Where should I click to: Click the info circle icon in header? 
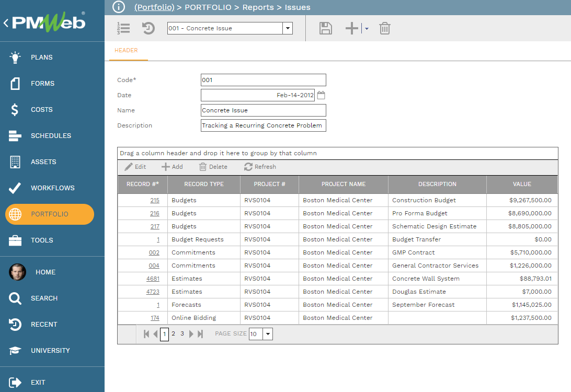click(119, 7)
